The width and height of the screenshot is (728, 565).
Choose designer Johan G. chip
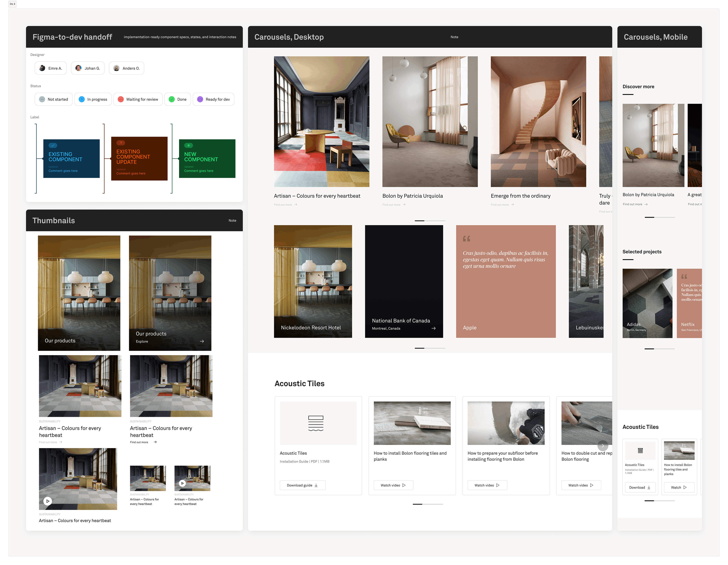point(88,68)
